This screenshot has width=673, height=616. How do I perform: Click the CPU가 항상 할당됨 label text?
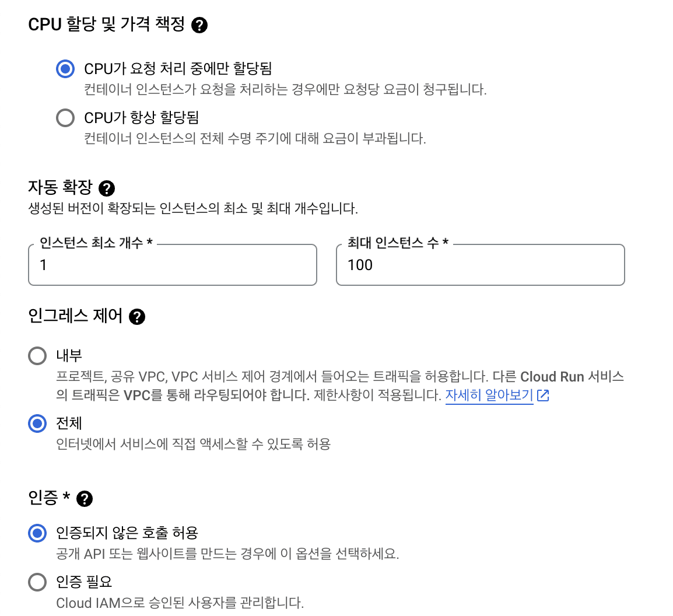click(x=142, y=118)
